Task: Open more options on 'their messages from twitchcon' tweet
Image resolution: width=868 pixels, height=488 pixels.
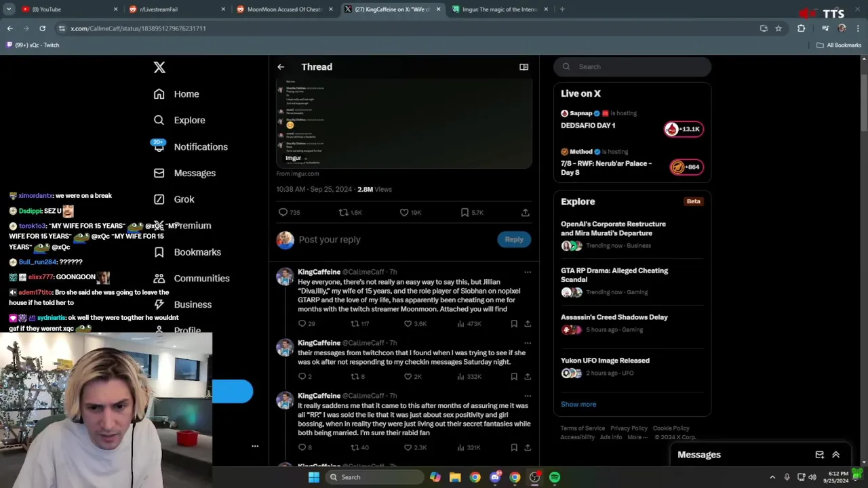Action: 528,343
